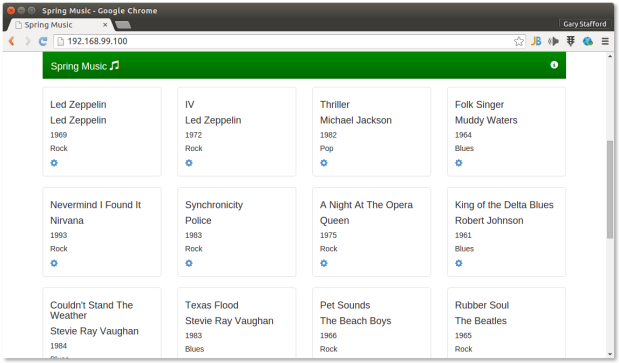The height and width of the screenshot is (363, 619).
Task: Click album title Couldn't Stand The Weather
Action: pos(92,310)
